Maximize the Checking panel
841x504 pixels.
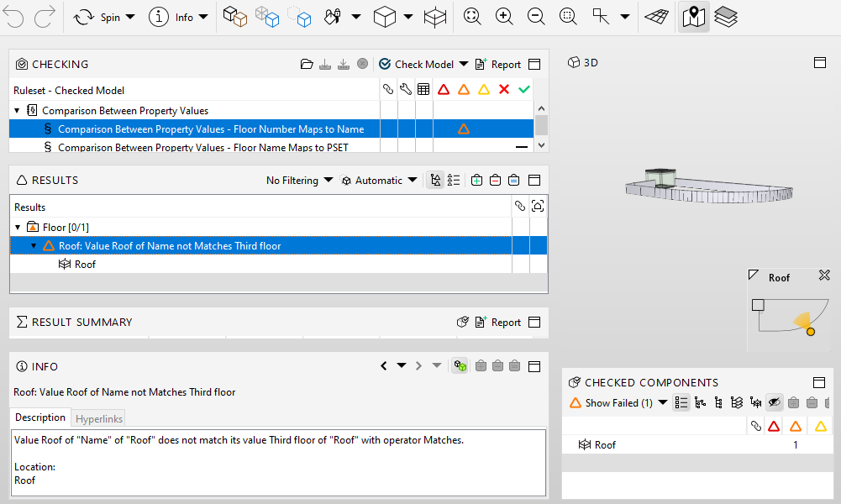pyautogui.click(x=534, y=65)
